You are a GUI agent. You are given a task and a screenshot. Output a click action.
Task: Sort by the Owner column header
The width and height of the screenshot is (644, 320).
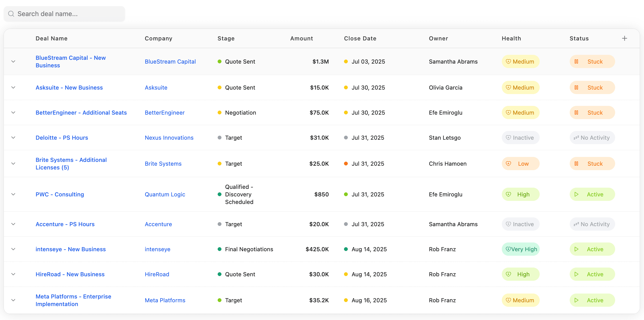point(438,38)
